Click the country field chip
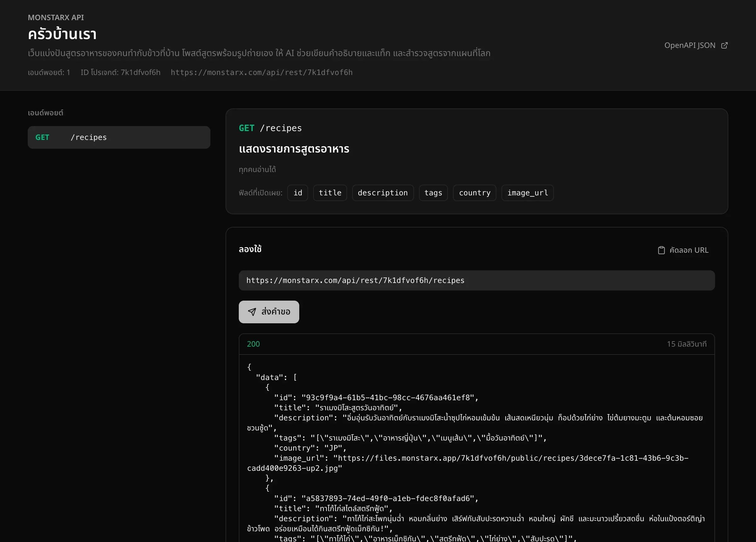The image size is (756, 542). pos(474,193)
